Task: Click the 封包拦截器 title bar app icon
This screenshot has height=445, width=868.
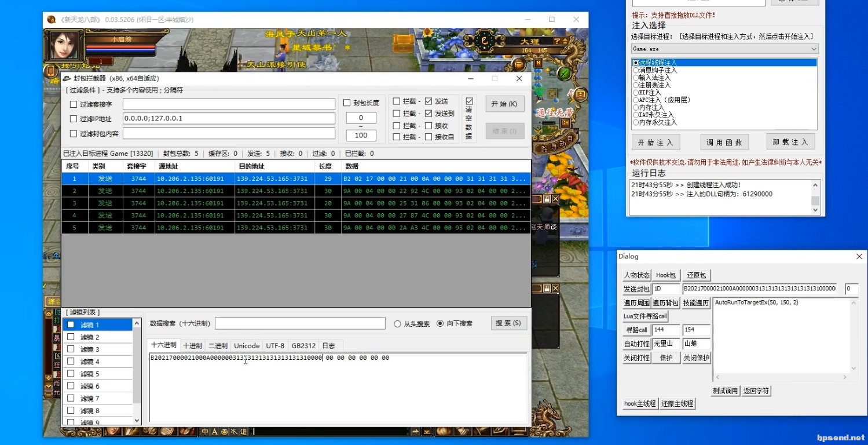Action: pyautogui.click(x=67, y=78)
